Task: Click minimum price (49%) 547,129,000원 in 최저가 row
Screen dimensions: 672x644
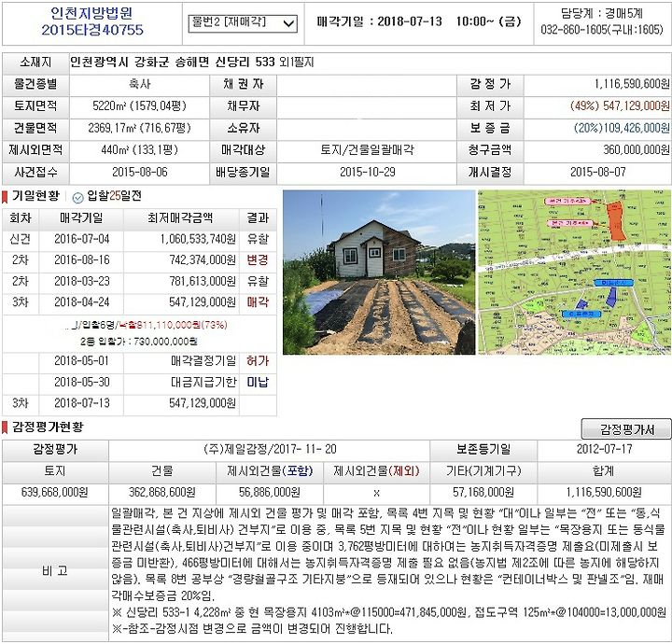Action: (x=620, y=105)
